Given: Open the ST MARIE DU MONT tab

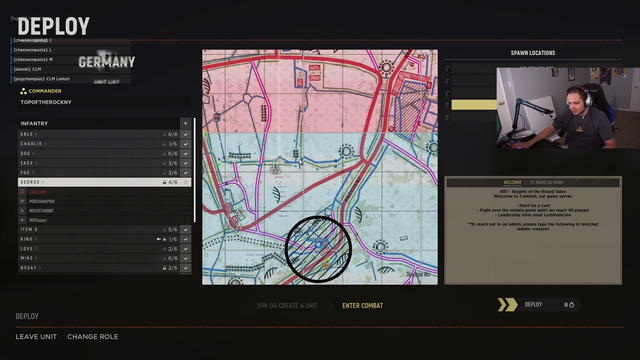Looking at the screenshot, I should pos(547,182).
